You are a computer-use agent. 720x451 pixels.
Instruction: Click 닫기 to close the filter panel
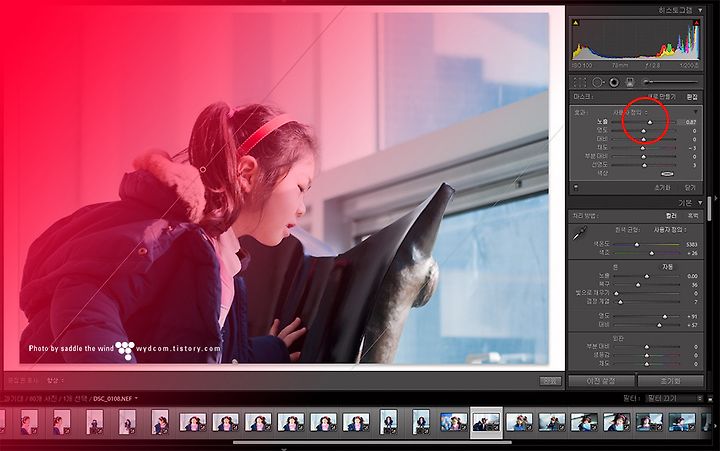690,188
